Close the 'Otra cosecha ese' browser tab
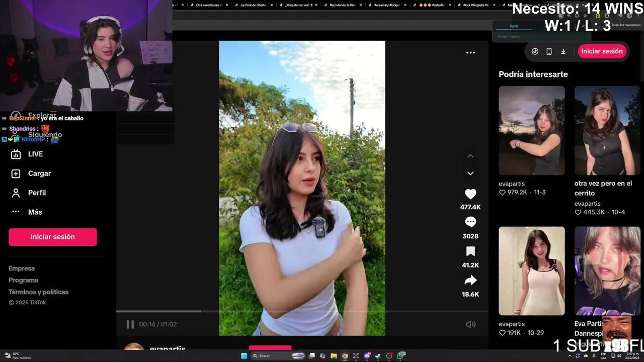Image resolution: width=644 pixels, height=362 pixels. tap(227, 5)
